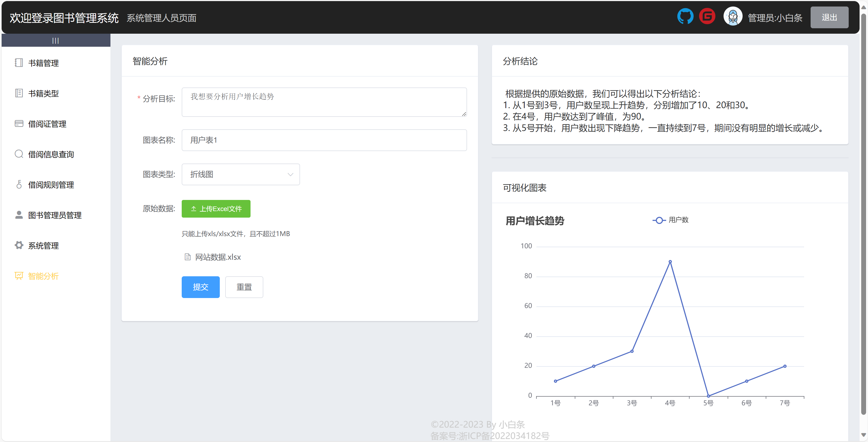Open the 图表类型 dropdown
This screenshot has width=868, height=442.
tap(240, 174)
